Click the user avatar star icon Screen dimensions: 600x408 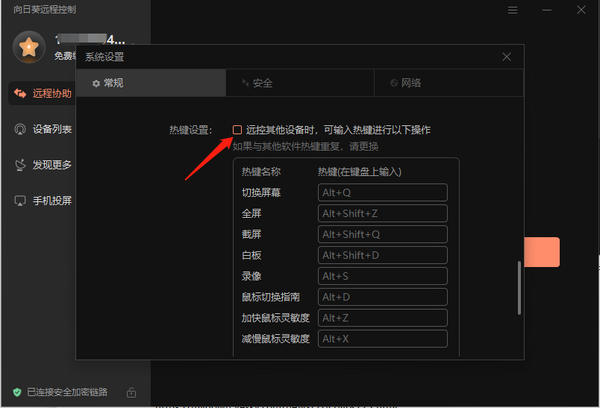point(29,47)
